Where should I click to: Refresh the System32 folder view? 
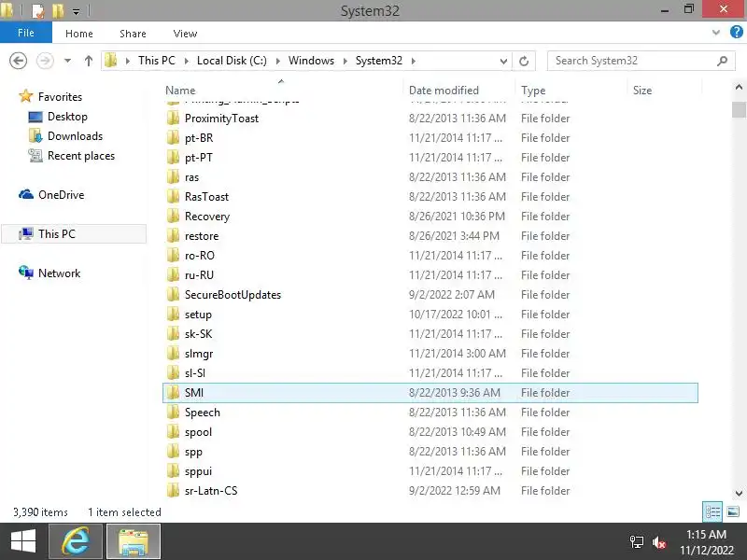524,61
